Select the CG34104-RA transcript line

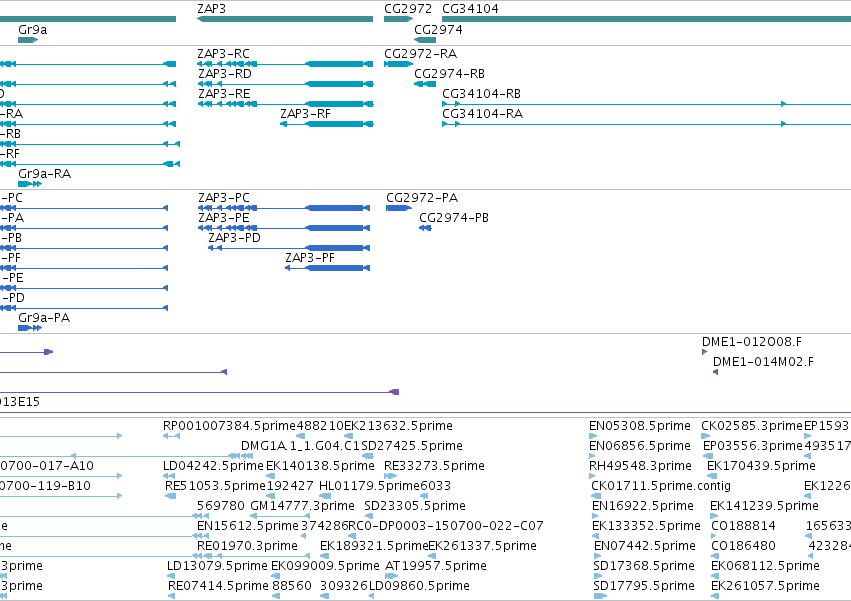pos(646,124)
